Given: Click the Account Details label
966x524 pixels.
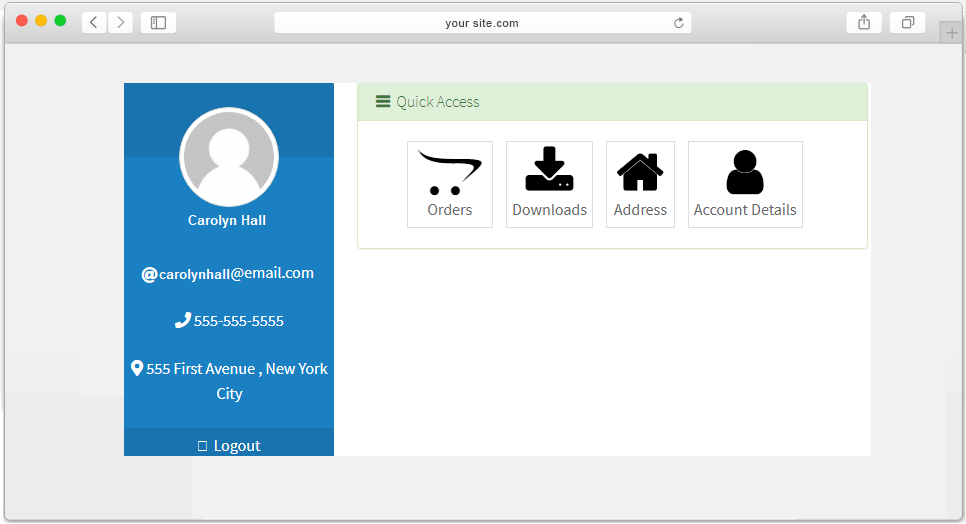Looking at the screenshot, I should [745, 210].
